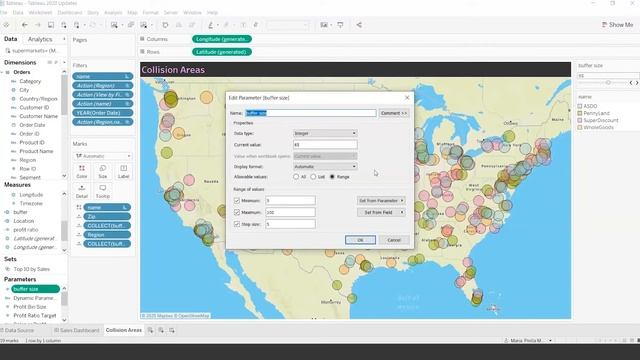Select the List allowable values radio
Screen dimensions: 640x360
[x=313, y=177]
